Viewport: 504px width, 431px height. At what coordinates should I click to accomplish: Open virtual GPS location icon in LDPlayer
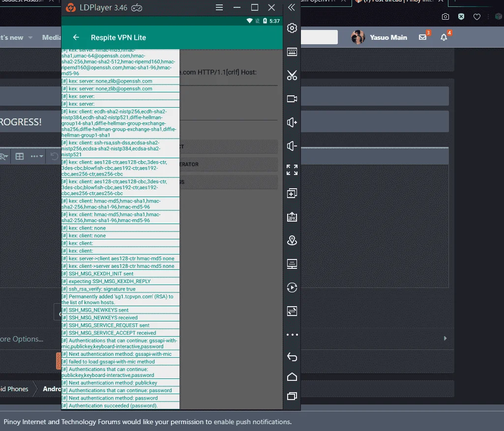[x=292, y=240]
